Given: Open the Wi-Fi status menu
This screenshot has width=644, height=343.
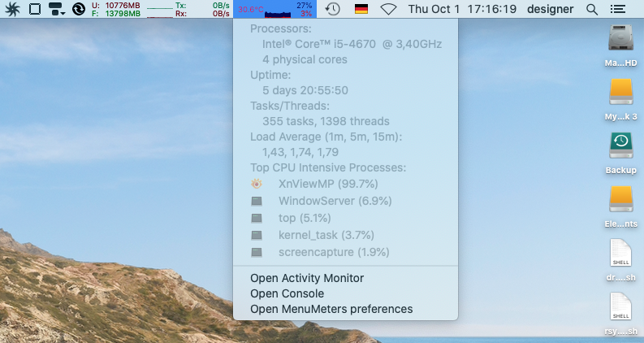Looking at the screenshot, I should click(x=388, y=9).
